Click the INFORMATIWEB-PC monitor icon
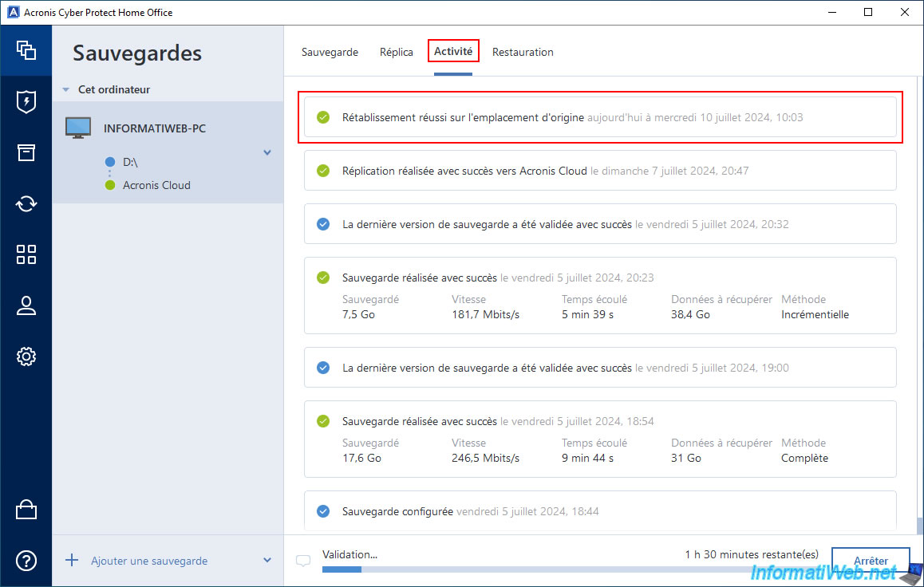924x587 pixels. pos(77,128)
